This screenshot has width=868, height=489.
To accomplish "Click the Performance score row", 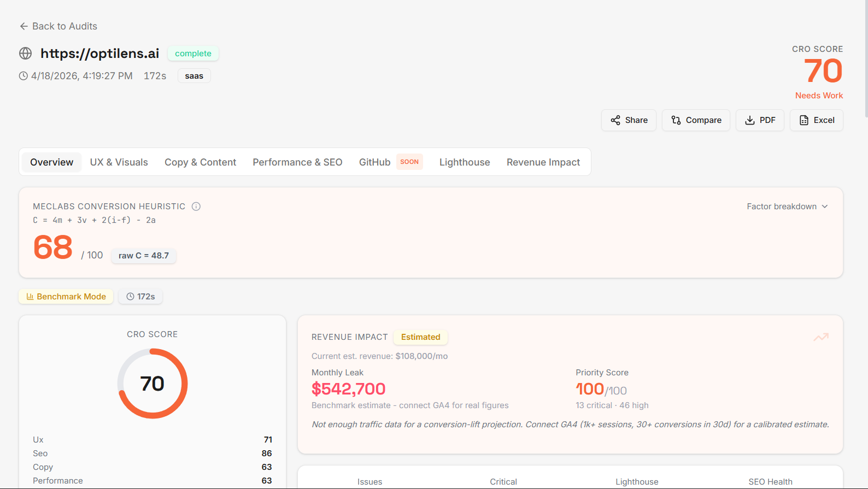I will [153, 481].
